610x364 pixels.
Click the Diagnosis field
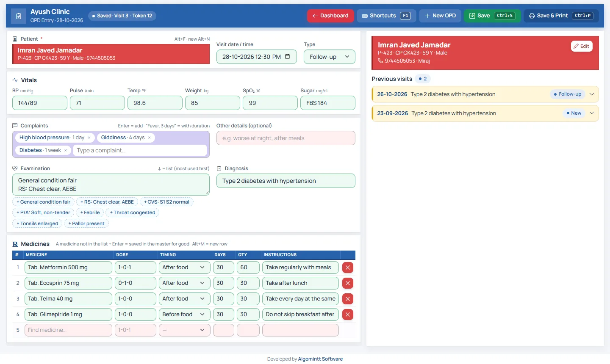tap(286, 181)
